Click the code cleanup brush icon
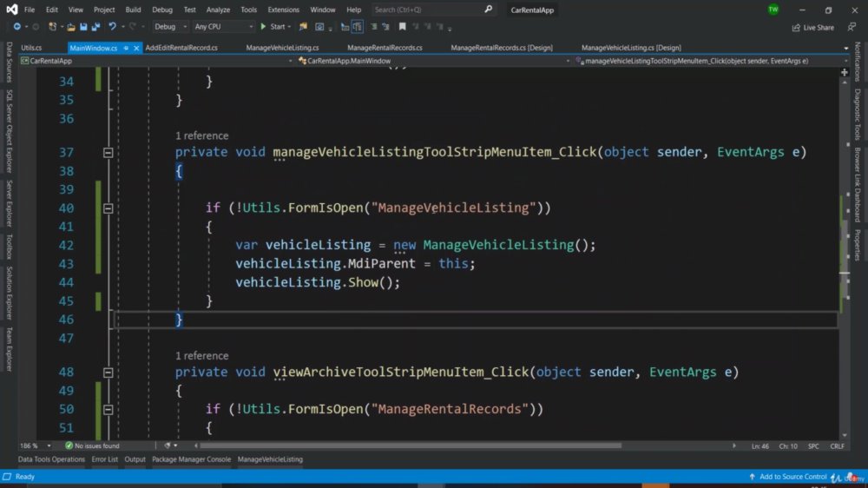The image size is (868, 488). [168, 445]
